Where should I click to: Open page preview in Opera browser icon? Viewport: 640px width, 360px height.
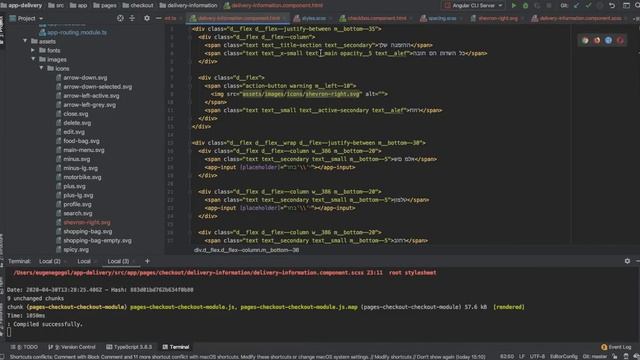[620, 40]
